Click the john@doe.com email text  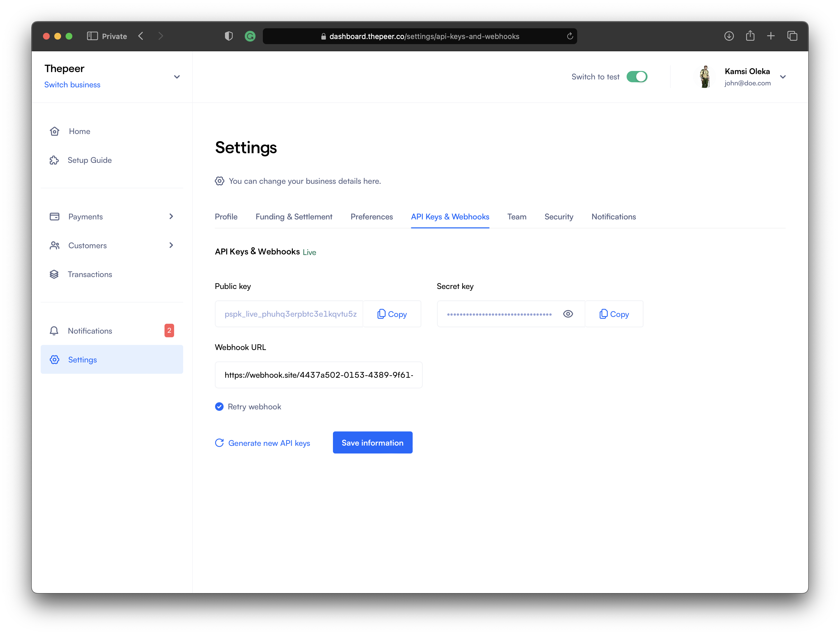pyautogui.click(x=747, y=83)
